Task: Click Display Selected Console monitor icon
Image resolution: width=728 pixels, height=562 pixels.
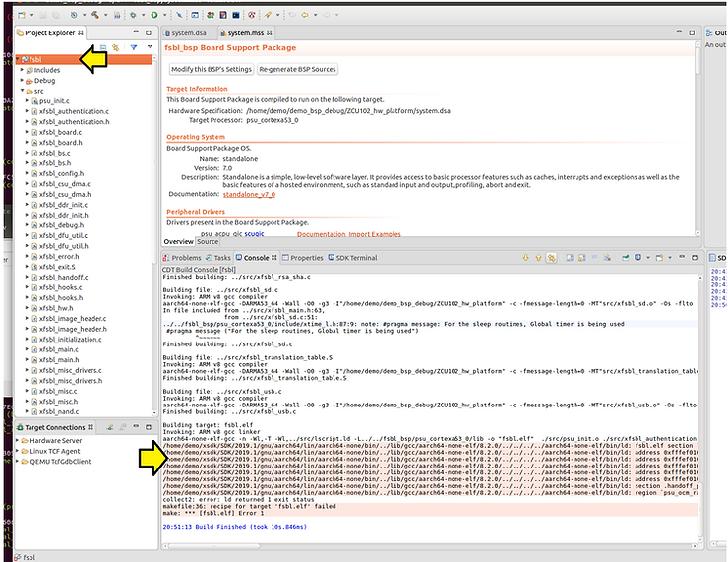Action: click(637, 257)
